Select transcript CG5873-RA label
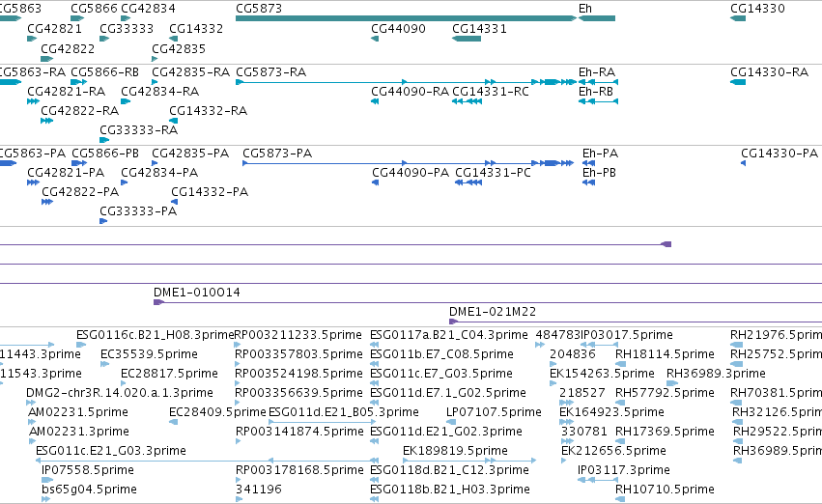Screen dimensions: 822x504 pyautogui.click(x=271, y=72)
